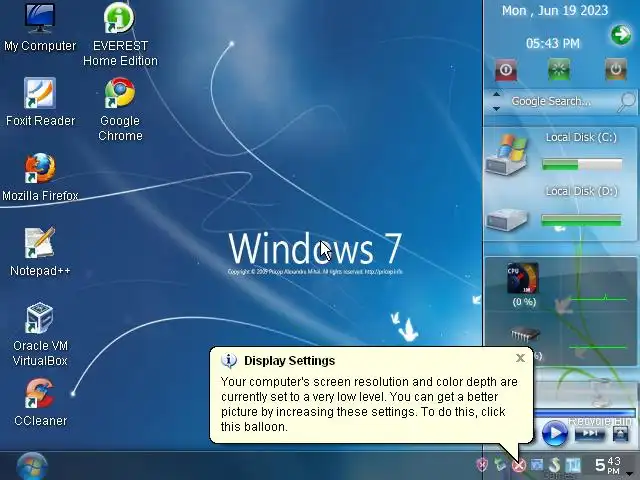
Task: Click the CPU usage graph
Action: [598, 298]
